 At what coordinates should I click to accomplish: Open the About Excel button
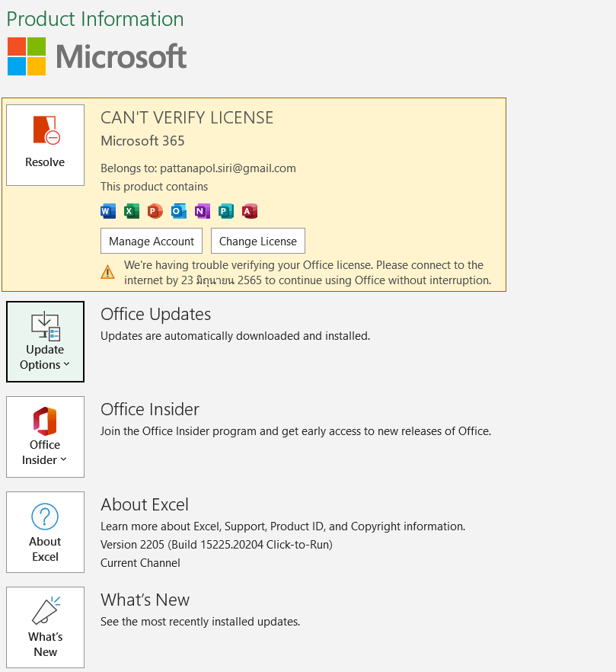point(45,532)
